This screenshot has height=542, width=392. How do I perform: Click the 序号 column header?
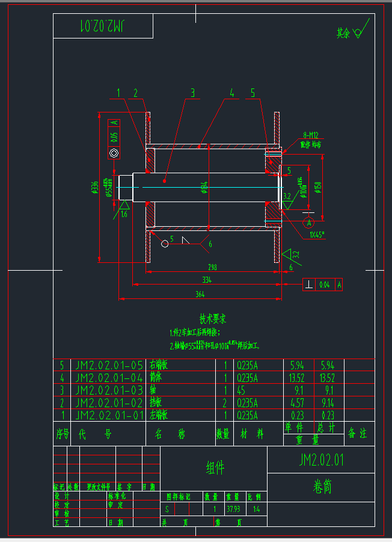click(62, 434)
